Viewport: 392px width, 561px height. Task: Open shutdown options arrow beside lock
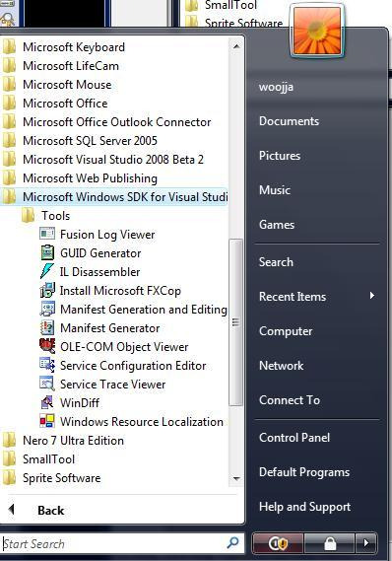click(366, 544)
